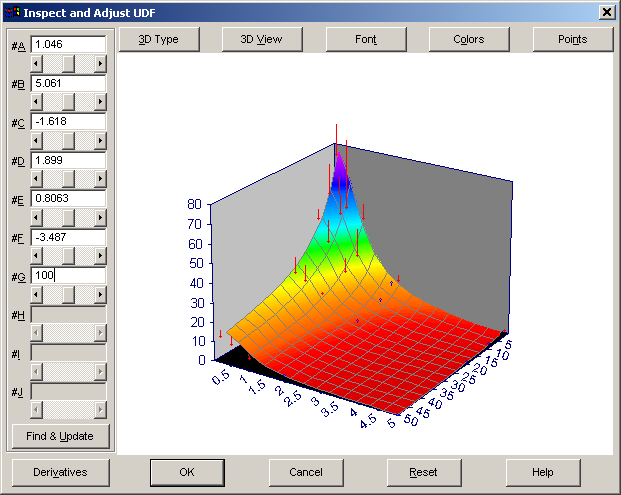Viewport: 621px width, 495px height.
Task: Click the application icon in title bar
Action: [x=12, y=13]
